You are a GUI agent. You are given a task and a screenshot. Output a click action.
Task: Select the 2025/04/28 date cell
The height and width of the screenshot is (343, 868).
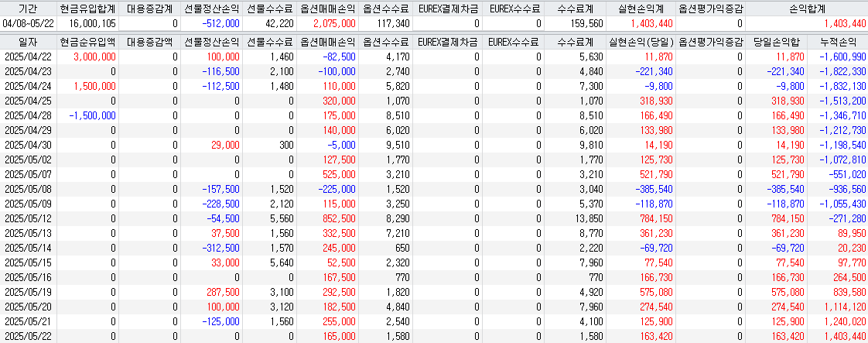click(x=28, y=115)
